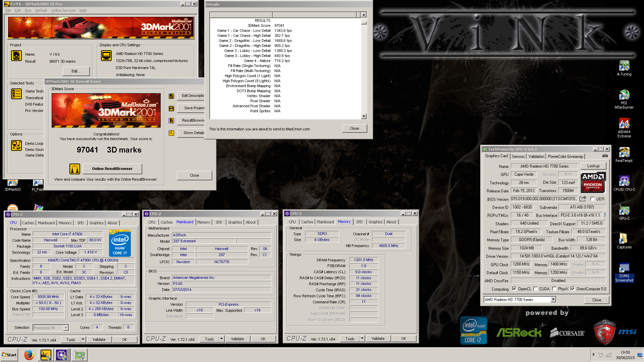Image resolution: width=644 pixels, height=362 pixels.
Task: Click ResultBrowser icon in score dialog
Action: click(171, 121)
